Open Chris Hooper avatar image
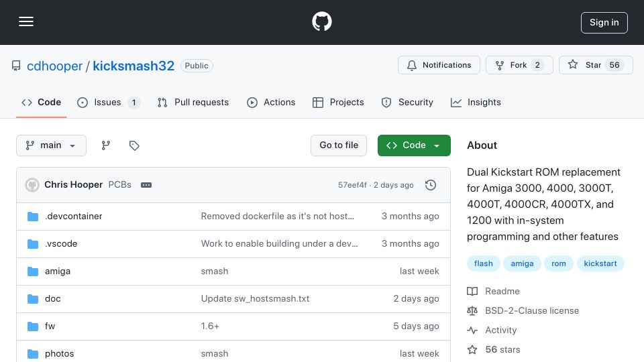The height and width of the screenshot is (362, 644). (x=32, y=185)
